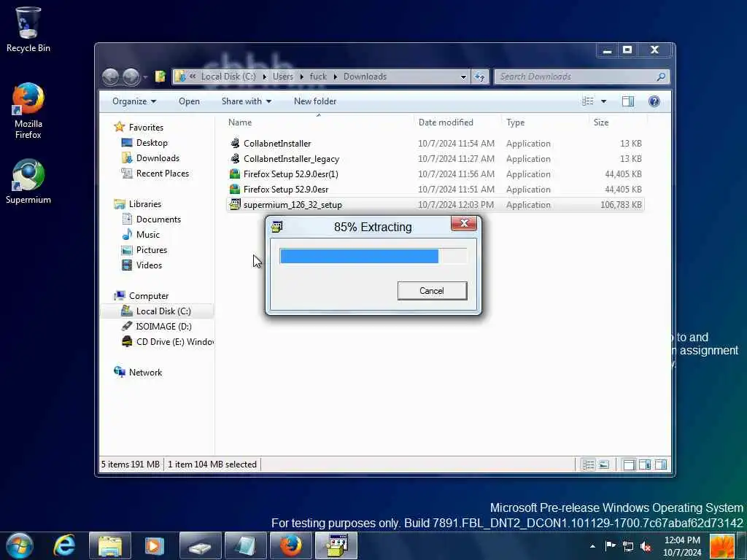Sort by Date modified column
The image size is (747, 560).
[457, 122]
